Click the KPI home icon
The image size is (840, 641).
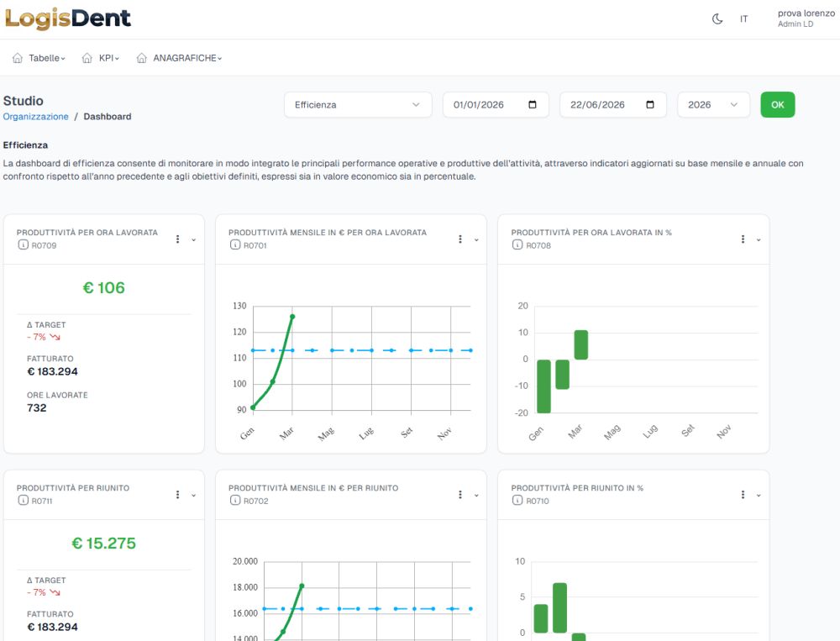point(87,58)
